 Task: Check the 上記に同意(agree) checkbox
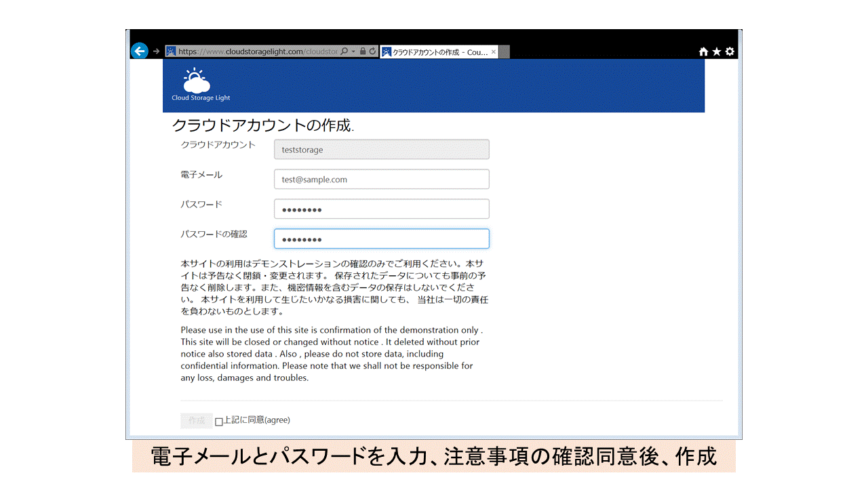[x=218, y=422]
